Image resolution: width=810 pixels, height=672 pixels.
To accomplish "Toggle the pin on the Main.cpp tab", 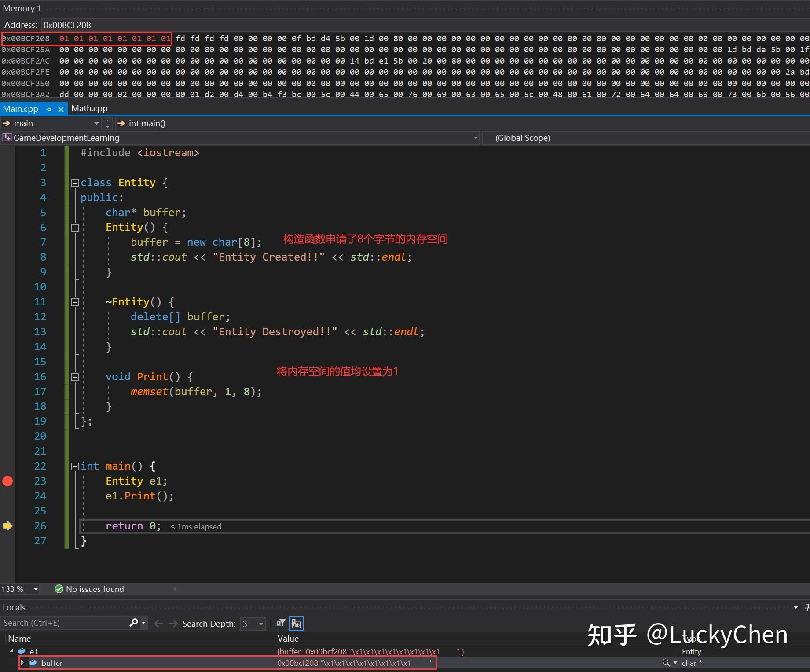I will (x=48, y=109).
